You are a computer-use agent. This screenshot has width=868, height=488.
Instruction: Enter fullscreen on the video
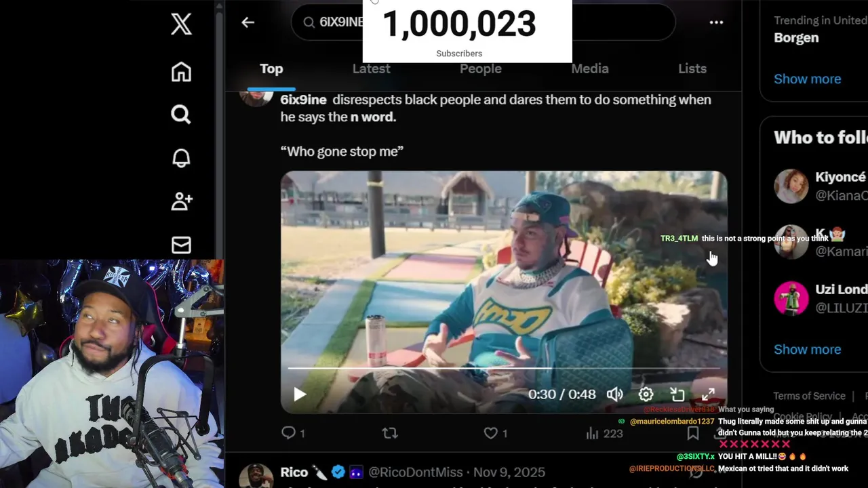click(708, 394)
